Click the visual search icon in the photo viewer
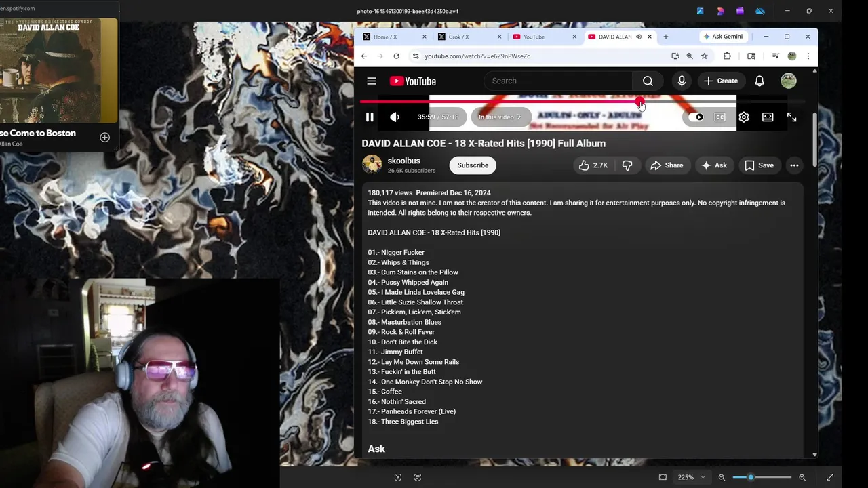 point(398,477)
